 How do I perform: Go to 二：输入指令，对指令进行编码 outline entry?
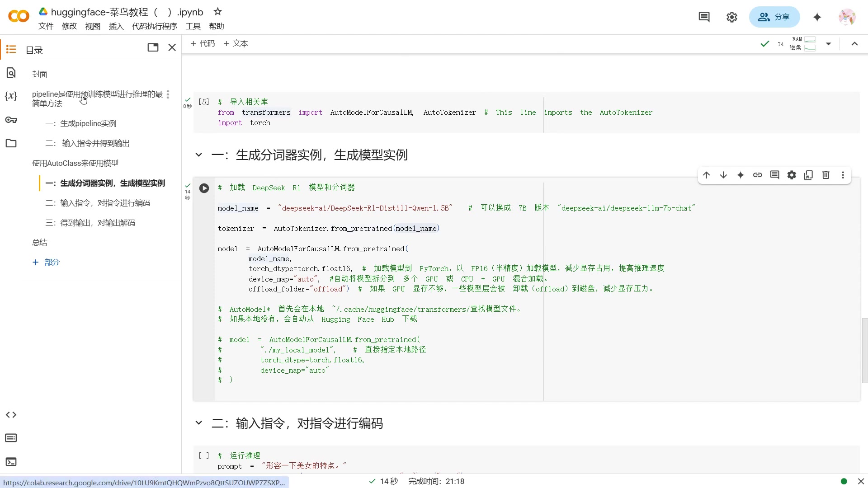pos(98,203)
